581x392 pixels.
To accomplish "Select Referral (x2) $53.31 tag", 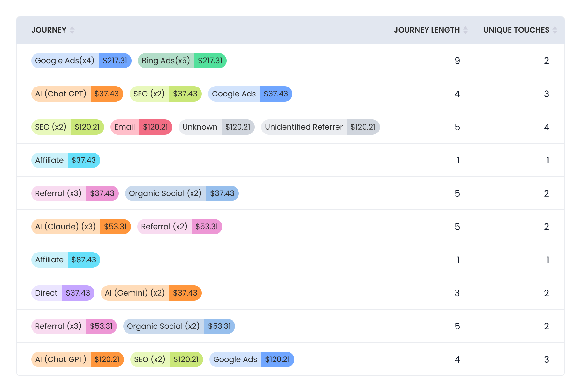I will pyautogui.click(x=180, y=227).
